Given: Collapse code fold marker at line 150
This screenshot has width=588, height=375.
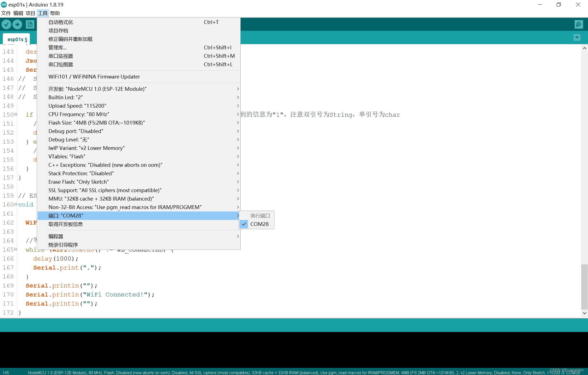Looking at the screenshot, I should pyautogui.click(x=16, y=114).
